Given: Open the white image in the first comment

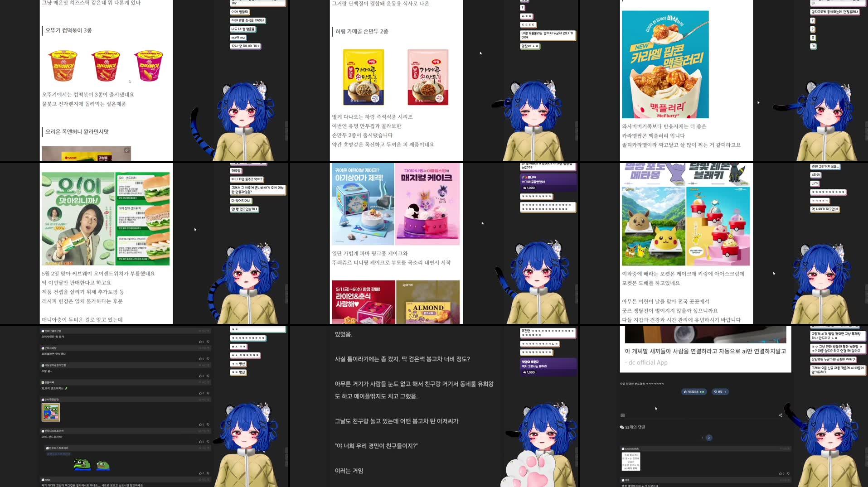Looking at the screenshot, I should pyautogui.click(x=630, y=461).
